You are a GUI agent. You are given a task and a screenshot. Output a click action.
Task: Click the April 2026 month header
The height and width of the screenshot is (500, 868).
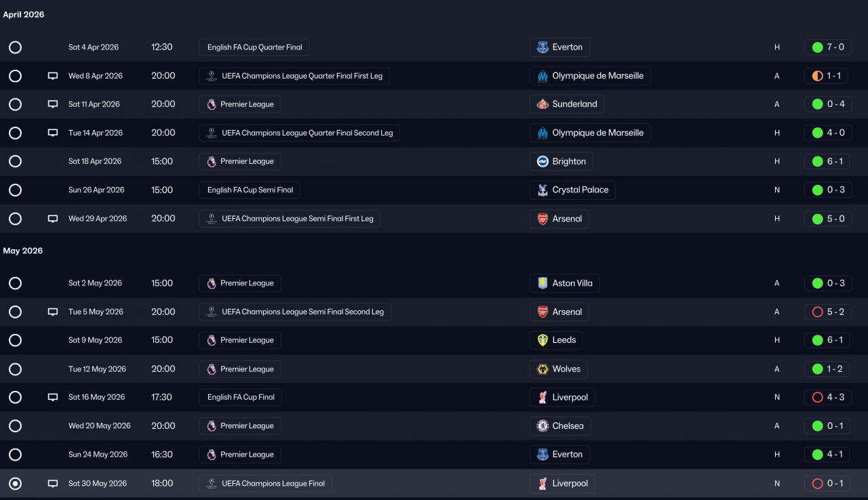pyautogui.click(x=24, y=15)
